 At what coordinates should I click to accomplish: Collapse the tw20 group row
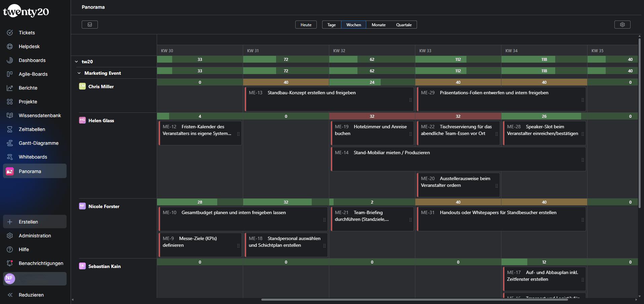76,62
